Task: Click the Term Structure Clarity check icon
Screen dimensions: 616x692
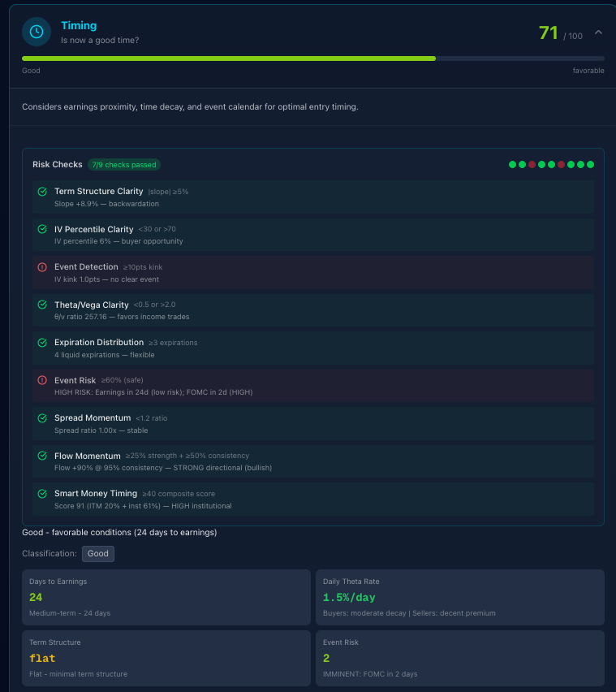Action: tap(42, 192)
